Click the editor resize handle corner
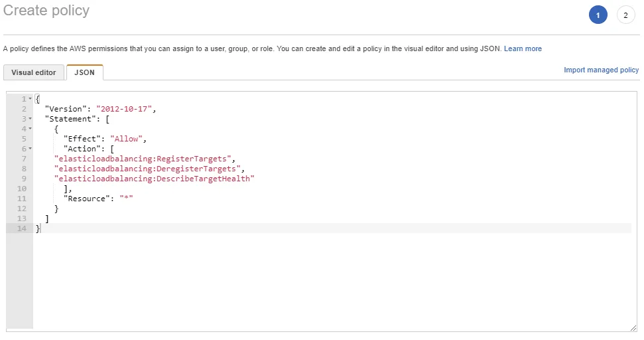This screenshot has width=644, height=340. click(633, 327)
